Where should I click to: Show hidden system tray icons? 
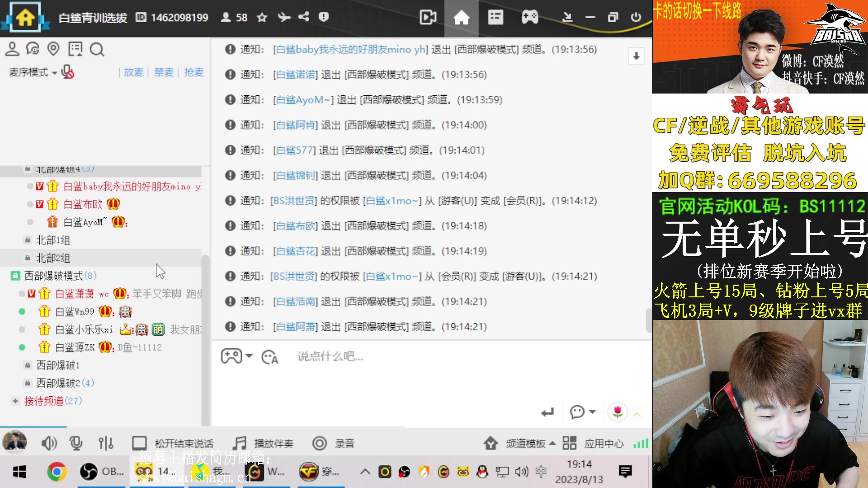[365, 472]
